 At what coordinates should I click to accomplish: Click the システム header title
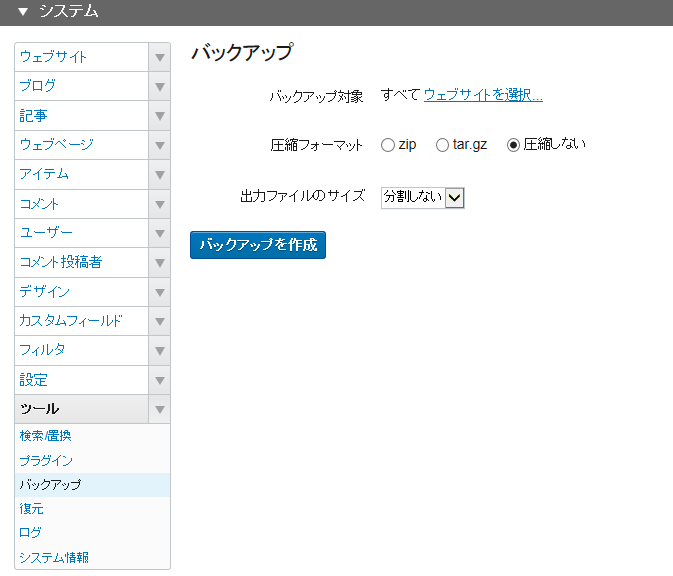[69, 12]
